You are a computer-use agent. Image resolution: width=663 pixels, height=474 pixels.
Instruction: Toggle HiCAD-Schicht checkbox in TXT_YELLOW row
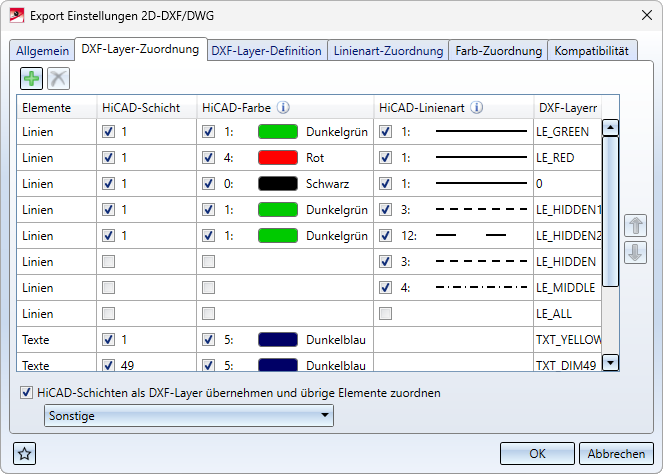point(108,340)
